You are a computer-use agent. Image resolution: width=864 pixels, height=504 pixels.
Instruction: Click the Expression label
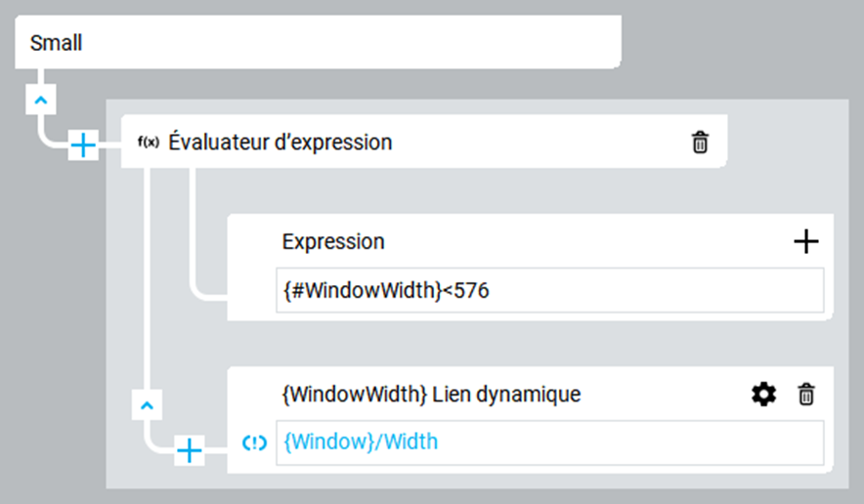pos(333,241)
